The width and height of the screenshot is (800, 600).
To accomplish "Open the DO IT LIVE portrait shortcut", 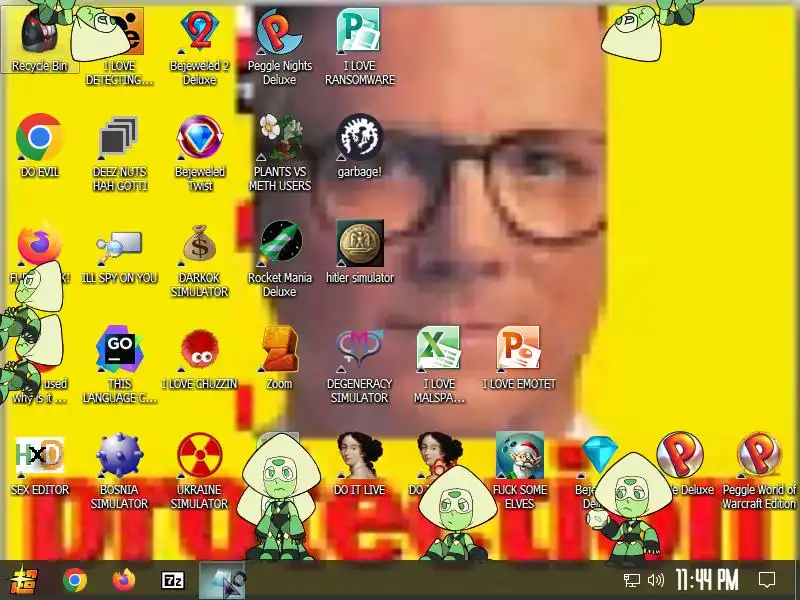I will pos(360,463).
